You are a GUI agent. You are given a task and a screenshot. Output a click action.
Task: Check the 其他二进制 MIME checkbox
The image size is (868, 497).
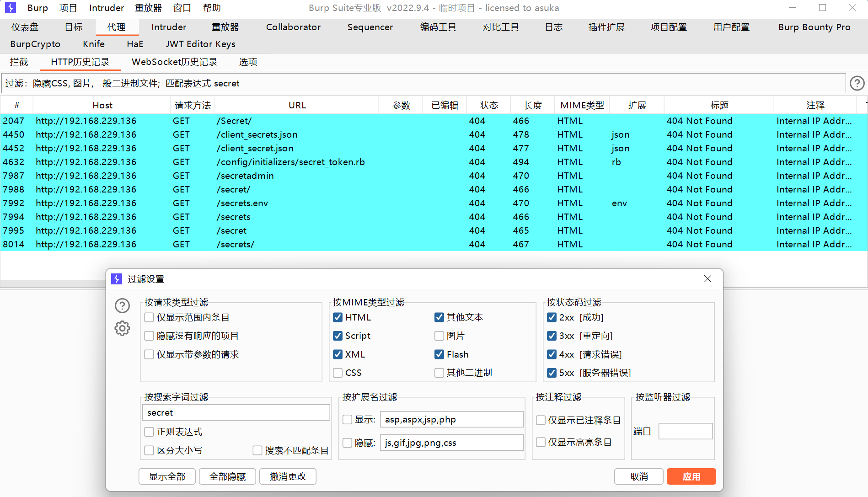coord(439,373)
